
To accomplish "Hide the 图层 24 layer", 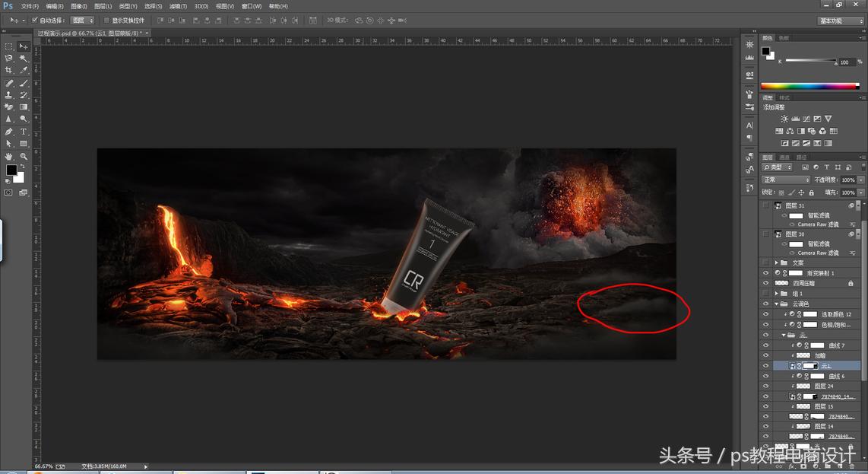I will pyautogui.click(x=765, y=386).
